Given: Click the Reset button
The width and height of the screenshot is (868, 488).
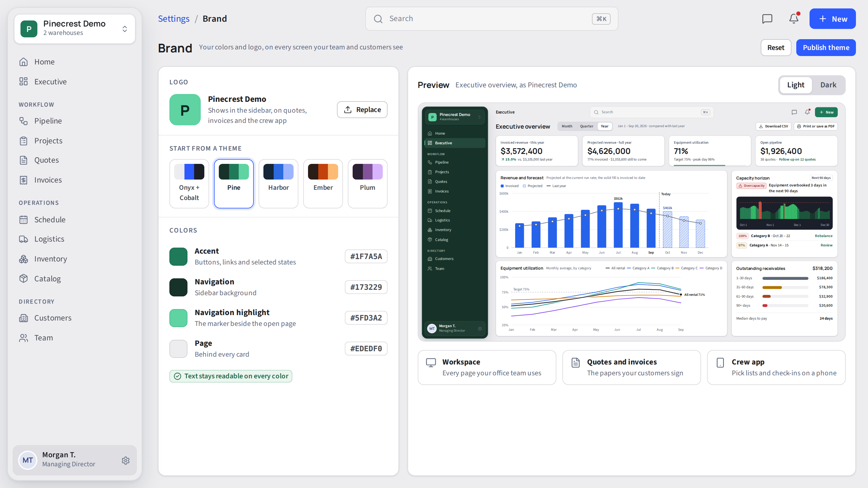Looking at the screenshot, I should tap(776, 48).
